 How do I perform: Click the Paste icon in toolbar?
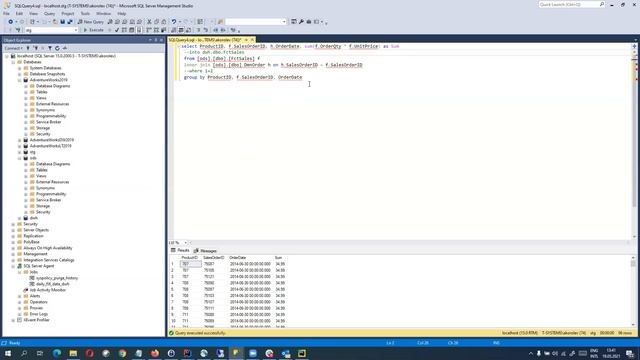[164, 22]
